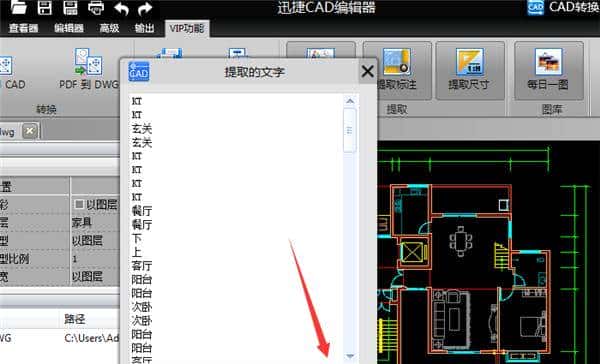Select the VIP功能 tab
Screen dimensions: 600x364
pyautogui.click(x=187, y=29)
